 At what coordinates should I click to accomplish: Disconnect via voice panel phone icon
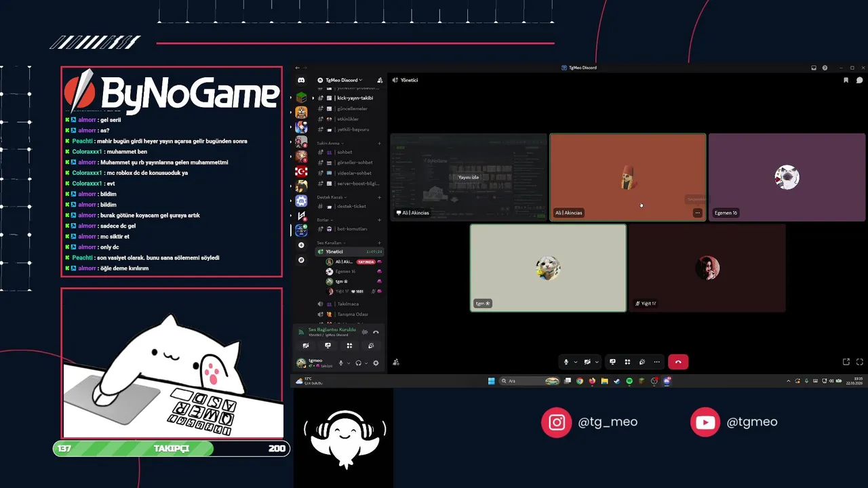click(376, 332)
